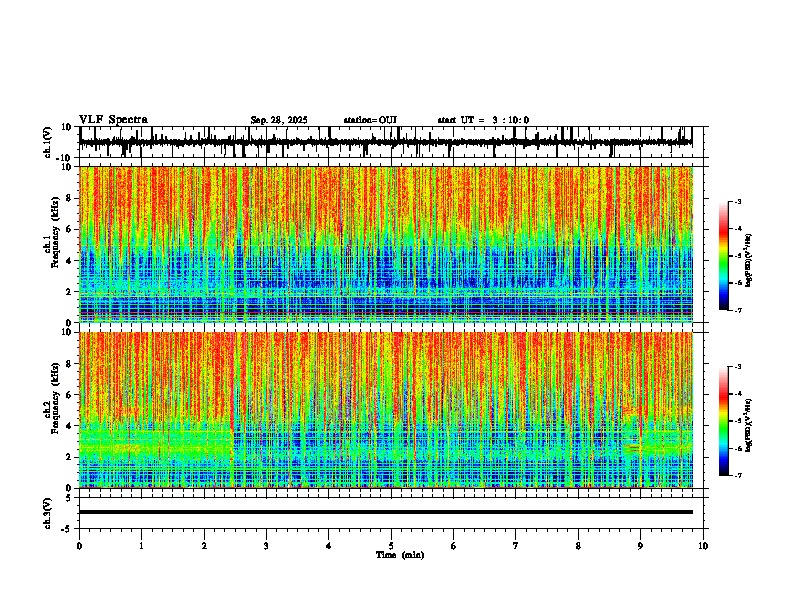The height and width of the screenshot is (612, 792).
Task: Click the ch.2 spectrogram panel
Action: click(x=386, y=410)
